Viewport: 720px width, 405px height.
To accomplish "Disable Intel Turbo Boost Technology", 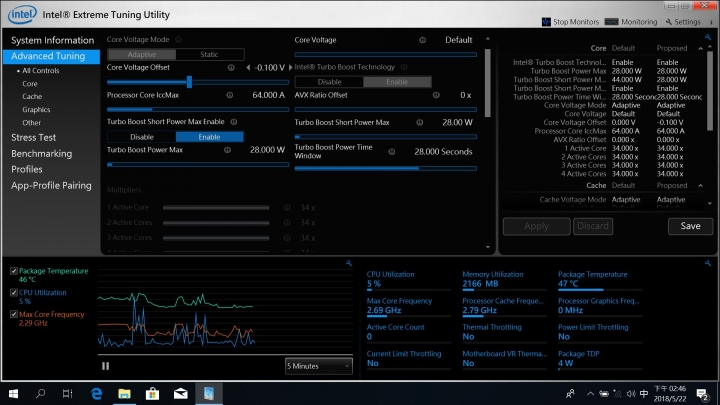I will (329, 82).
